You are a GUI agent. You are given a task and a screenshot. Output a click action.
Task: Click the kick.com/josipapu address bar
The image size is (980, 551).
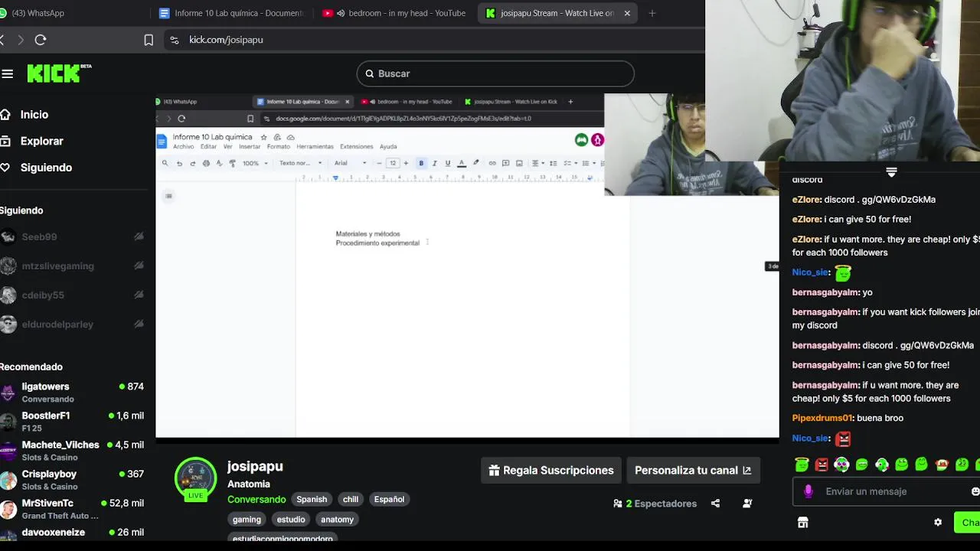[433, 40]
